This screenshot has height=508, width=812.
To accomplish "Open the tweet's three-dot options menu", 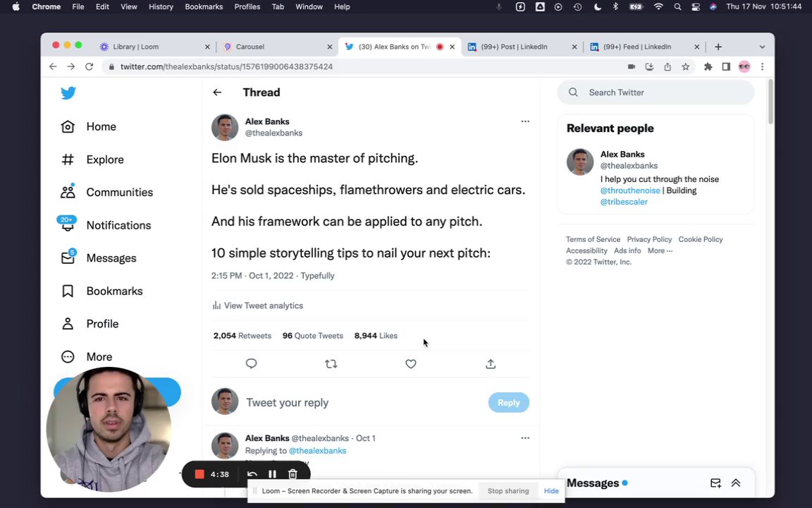I will click(x=525, y=121).
